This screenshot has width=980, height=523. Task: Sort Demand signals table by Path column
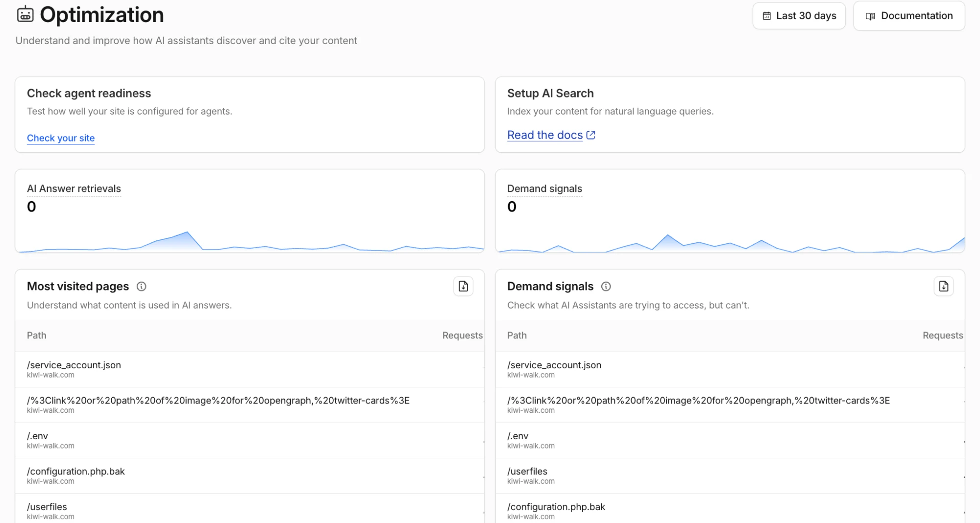(517, 335)
